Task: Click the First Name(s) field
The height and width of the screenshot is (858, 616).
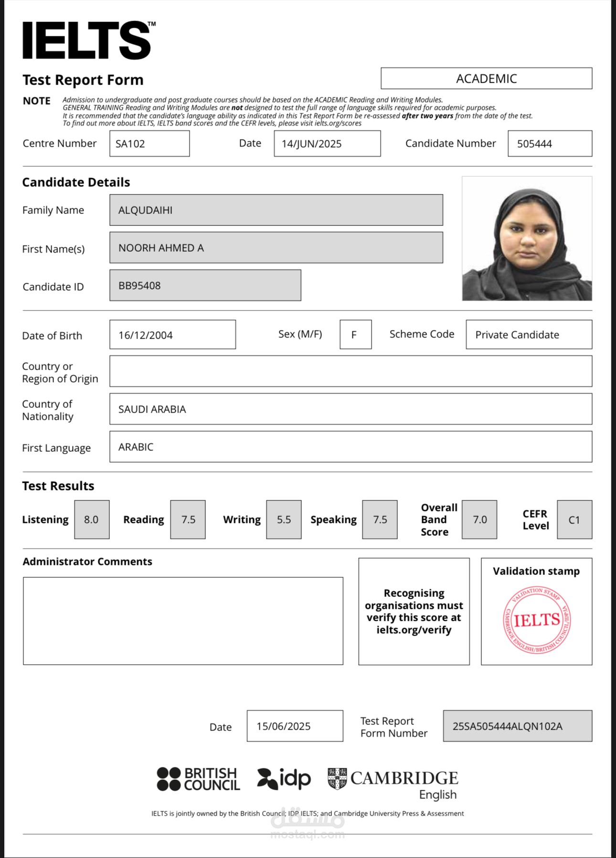Action: (x=276, y=247)
